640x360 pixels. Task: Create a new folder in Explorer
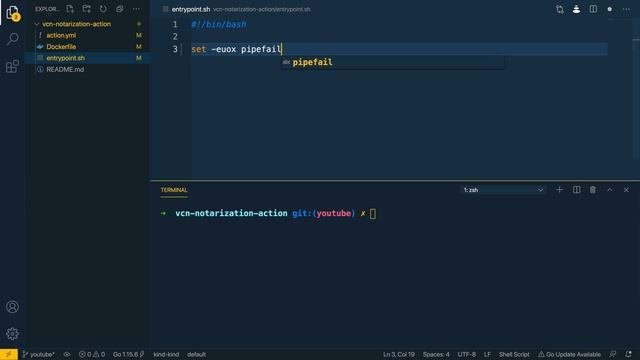tap(87, 9)
